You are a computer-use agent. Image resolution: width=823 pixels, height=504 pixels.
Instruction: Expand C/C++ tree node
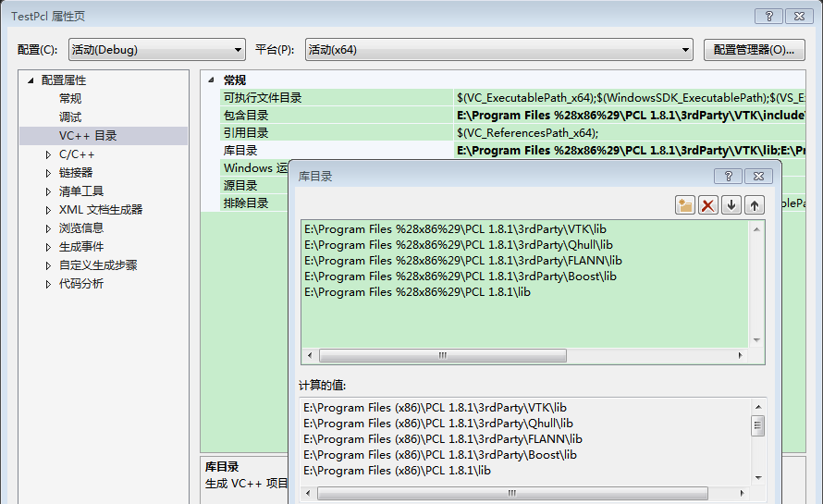48,154
